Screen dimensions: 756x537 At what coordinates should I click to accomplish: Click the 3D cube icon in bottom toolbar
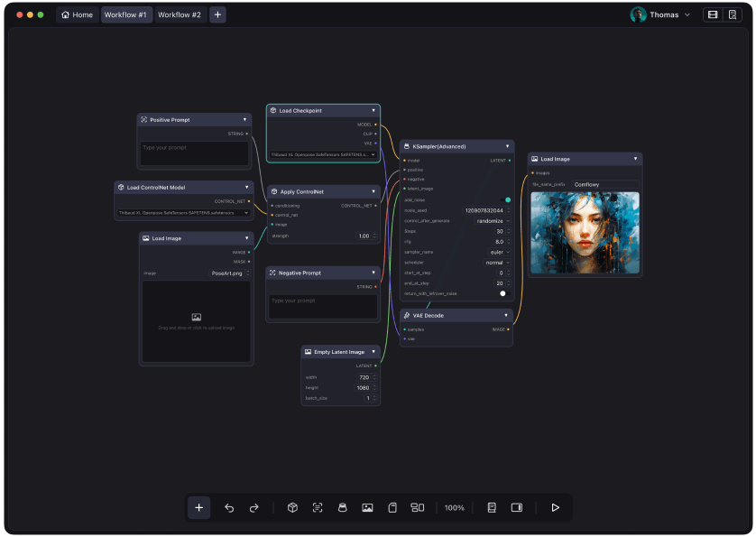[292, 508]
